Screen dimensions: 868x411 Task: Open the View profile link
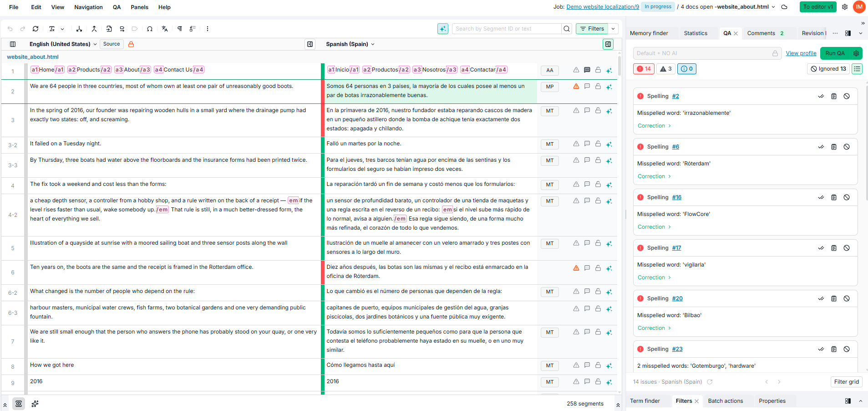coord(801,53)
